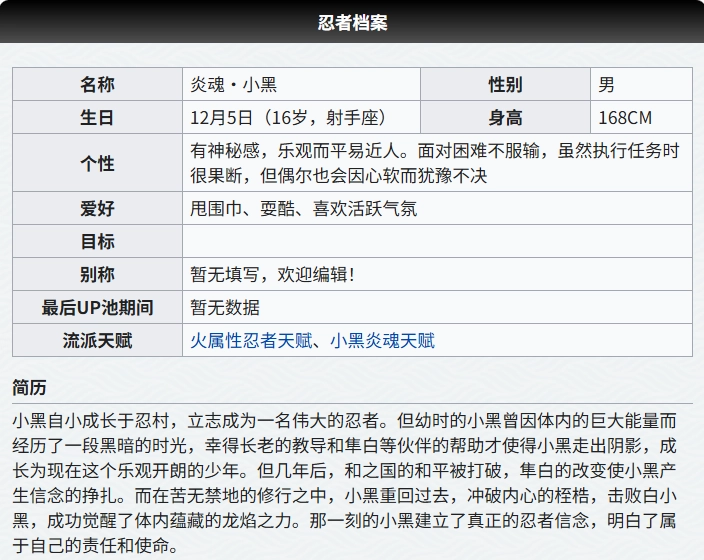
Task: Click the 流派天赋 row label
Action: [97, 341]
